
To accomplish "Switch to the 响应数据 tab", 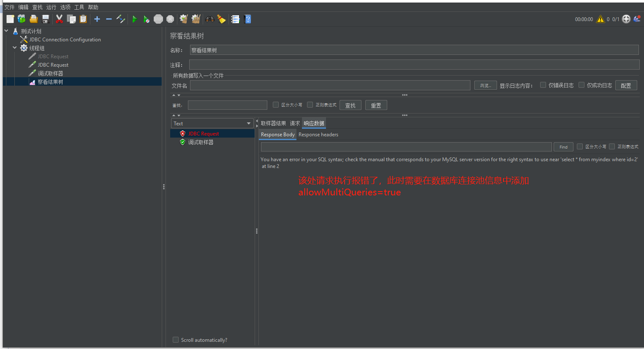I will (314, 123).
